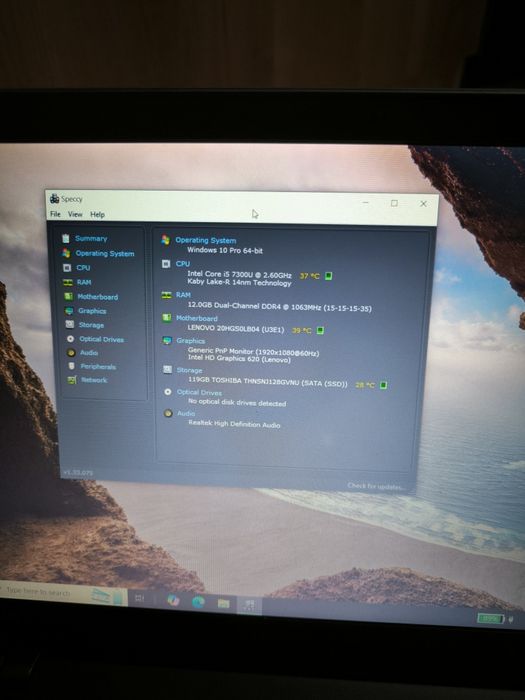Select CPU in the sidebar

pos(83,267)
